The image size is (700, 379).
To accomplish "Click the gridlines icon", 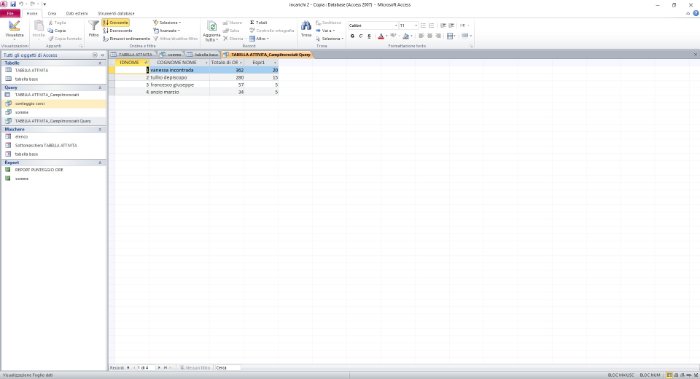I will [x=450, y=36].
